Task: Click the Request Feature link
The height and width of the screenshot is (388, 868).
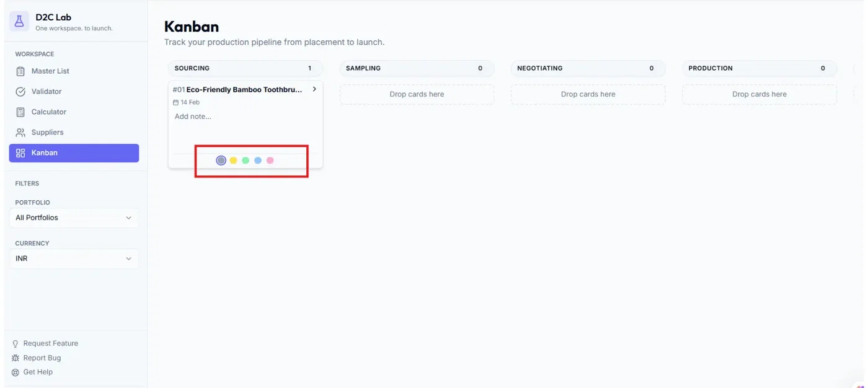Action: [50, 343]
